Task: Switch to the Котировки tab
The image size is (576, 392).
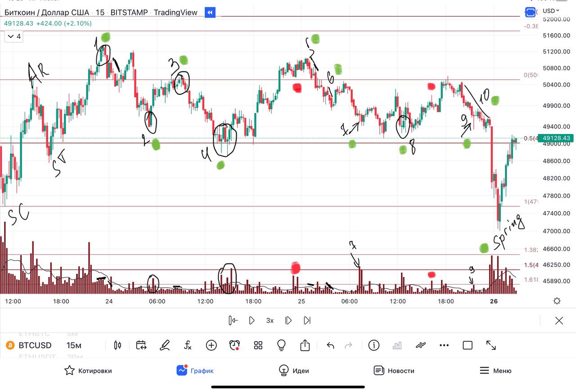Action: pyautogui.click(x=88, y=370)
